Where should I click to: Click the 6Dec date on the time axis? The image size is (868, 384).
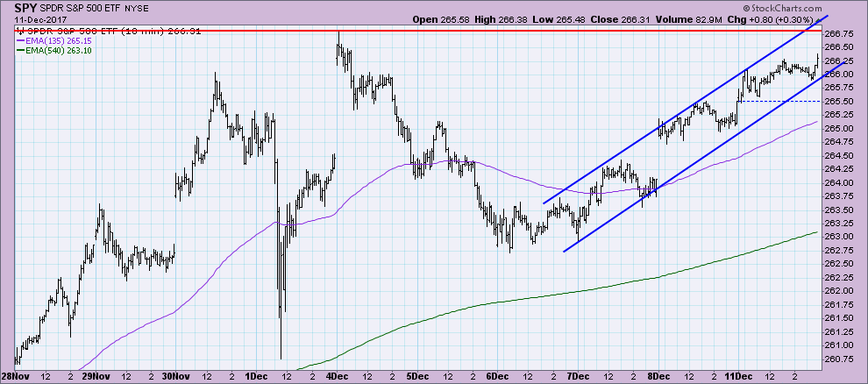pos(497,377)
